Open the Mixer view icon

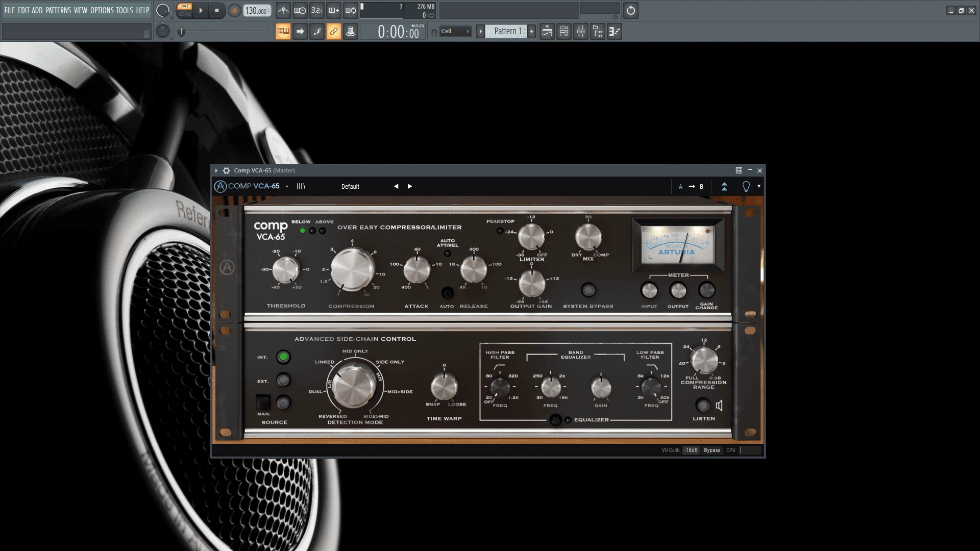(581, 32)
